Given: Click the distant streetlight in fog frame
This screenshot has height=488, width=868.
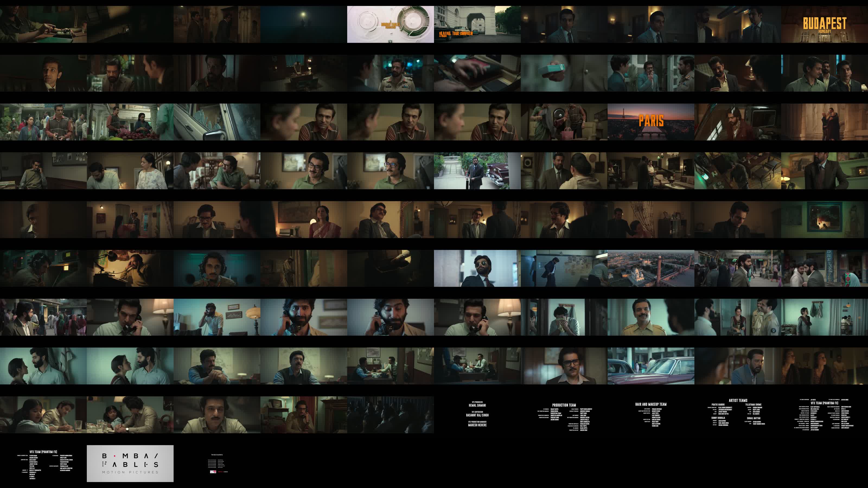Looking at the screenshot, I should pos(304,24).
